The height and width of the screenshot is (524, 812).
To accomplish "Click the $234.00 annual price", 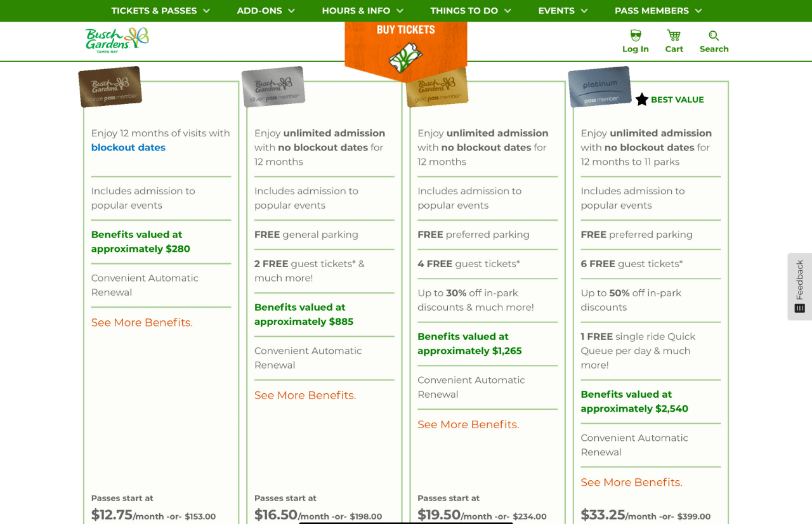I will 530,517.
